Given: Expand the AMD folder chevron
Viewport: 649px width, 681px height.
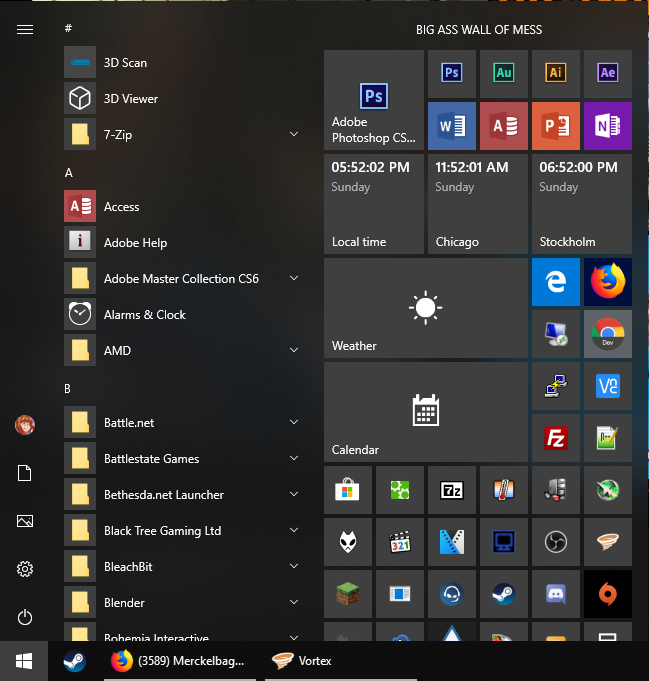Looking at the screenshot, I should (294, 350).
